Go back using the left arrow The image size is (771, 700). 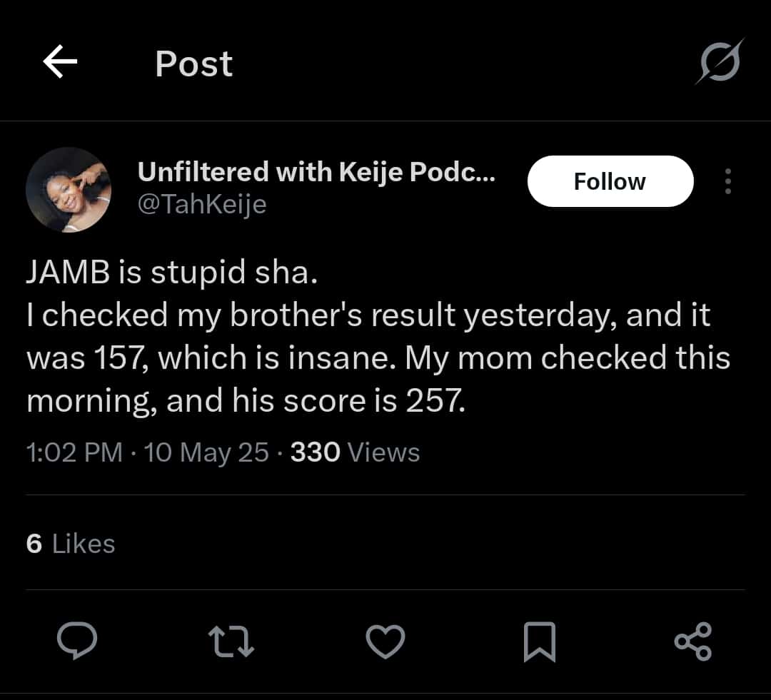(60, 64)
